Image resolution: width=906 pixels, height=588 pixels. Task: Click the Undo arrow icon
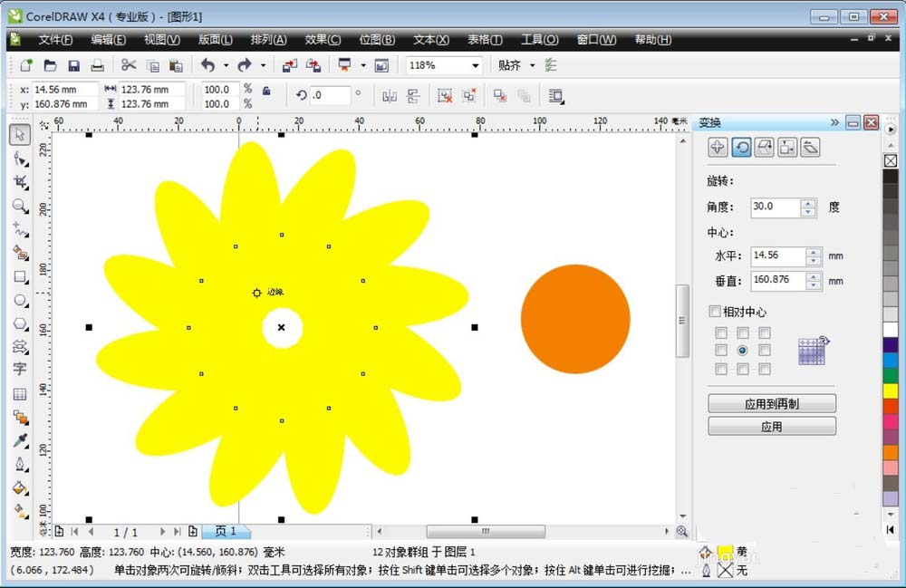[207, 65]
